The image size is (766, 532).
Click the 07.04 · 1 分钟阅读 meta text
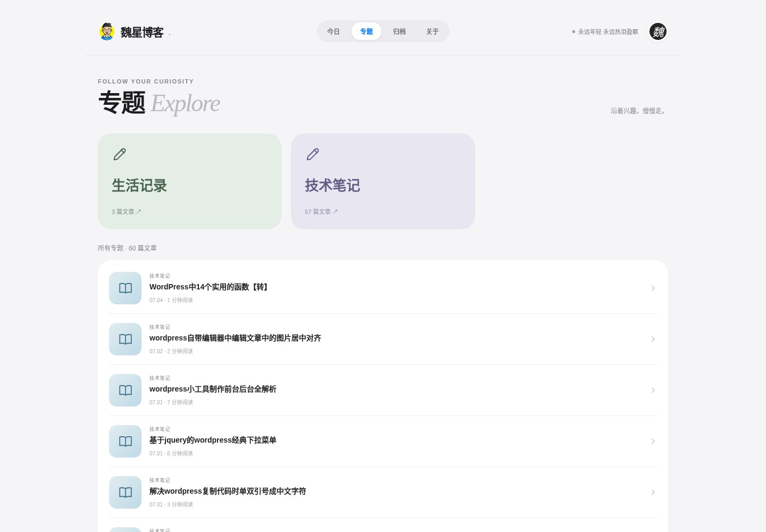[171, 300]
